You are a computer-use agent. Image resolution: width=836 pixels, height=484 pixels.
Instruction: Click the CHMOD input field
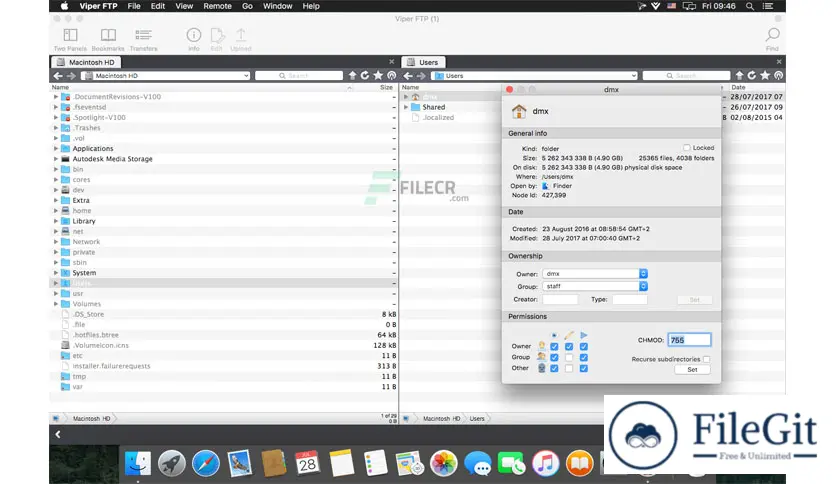tap(689, 340)
